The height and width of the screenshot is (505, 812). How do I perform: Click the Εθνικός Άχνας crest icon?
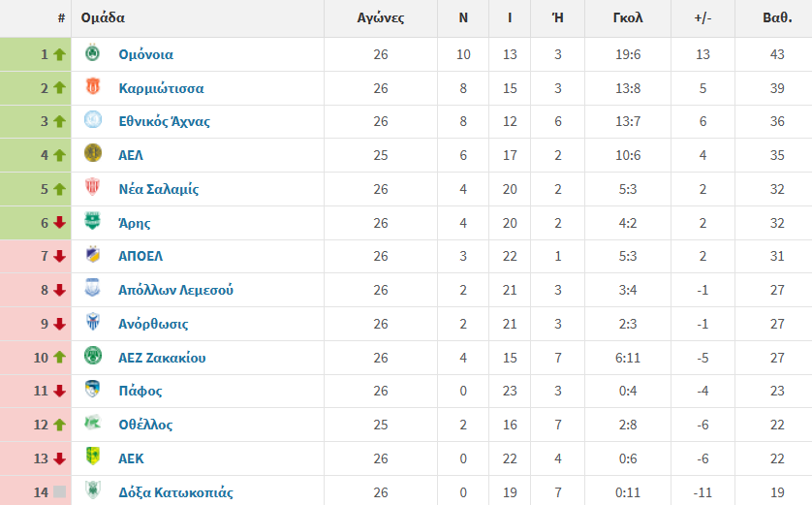(93, 119)
